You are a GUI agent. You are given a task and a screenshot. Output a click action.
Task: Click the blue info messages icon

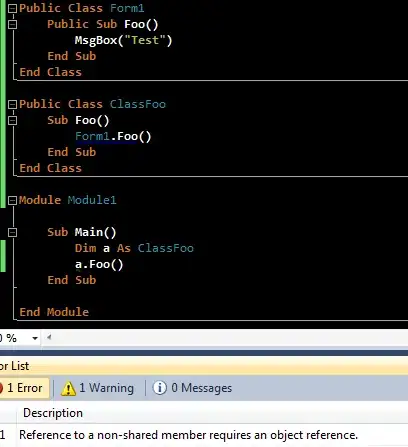click(159, 388)
